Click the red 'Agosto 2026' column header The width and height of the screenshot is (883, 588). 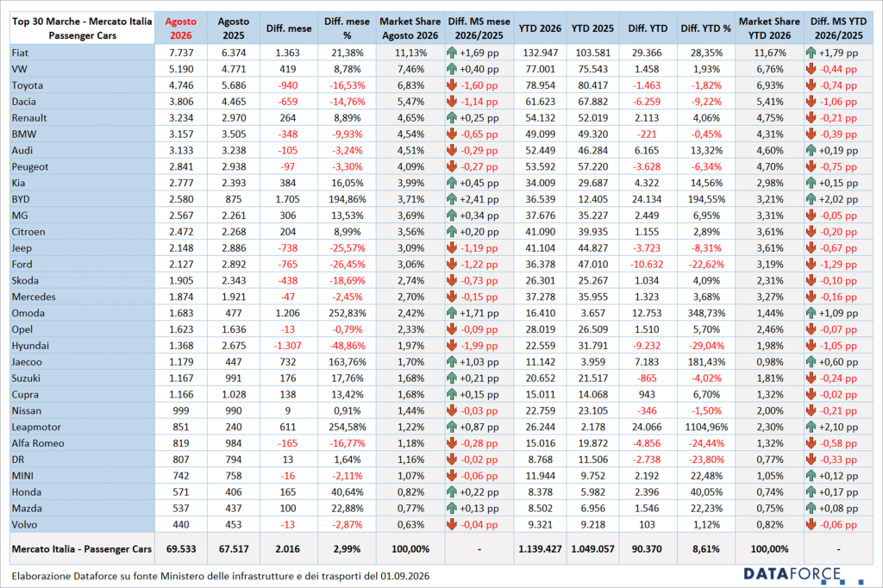(181, 28)
